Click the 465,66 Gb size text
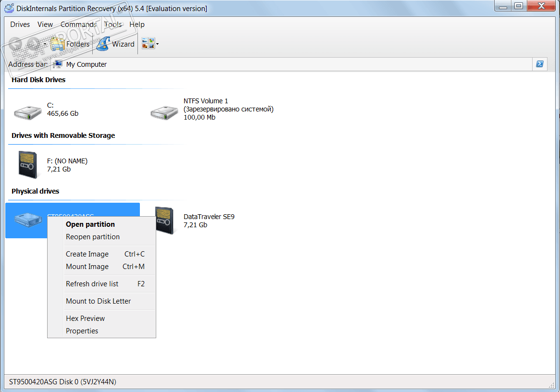The image size is (560, 392). coord(63,113)
